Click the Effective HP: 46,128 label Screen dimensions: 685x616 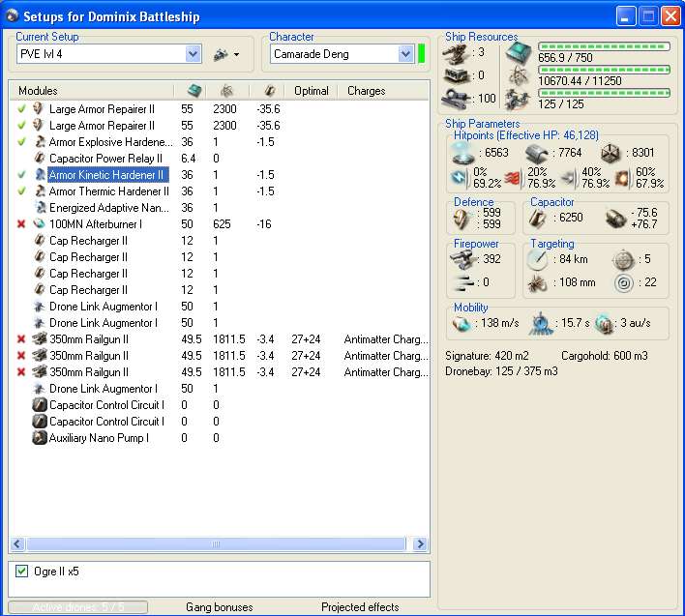point(548,134)
